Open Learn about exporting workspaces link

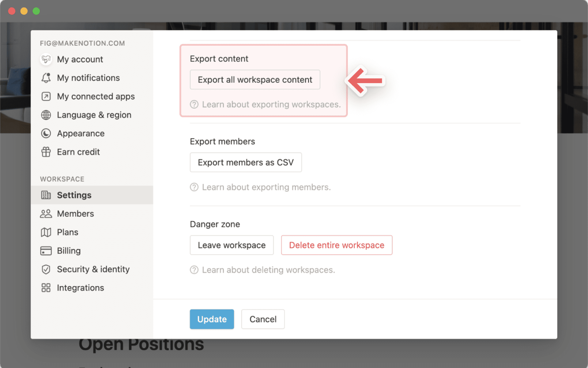click(x=271, y=105)
